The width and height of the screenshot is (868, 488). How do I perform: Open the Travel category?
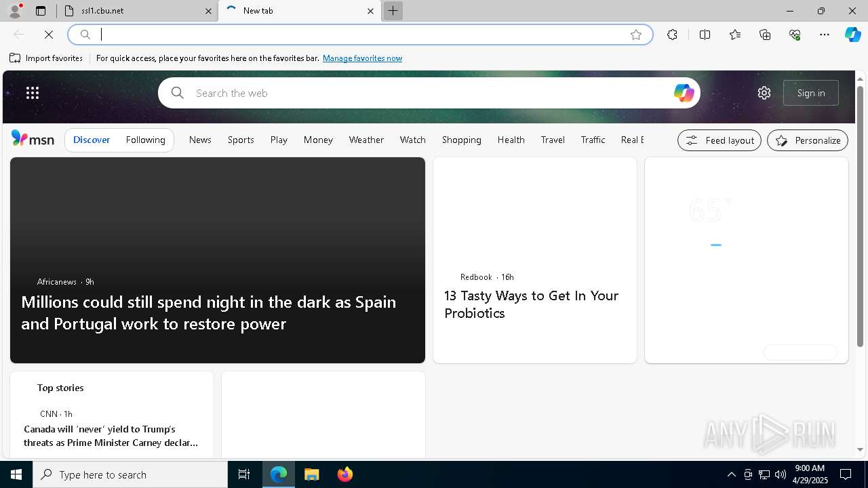pyautogui.click(x=553, y=140)
